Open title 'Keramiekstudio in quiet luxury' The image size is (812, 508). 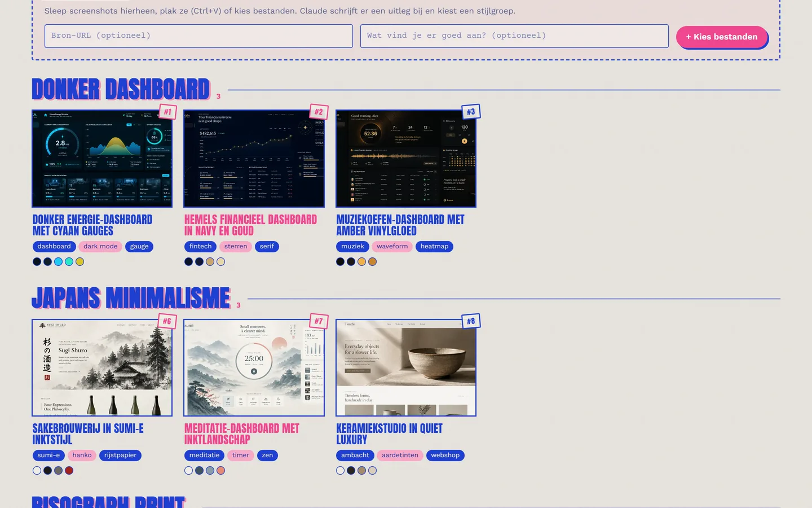(x=389, y=434)
